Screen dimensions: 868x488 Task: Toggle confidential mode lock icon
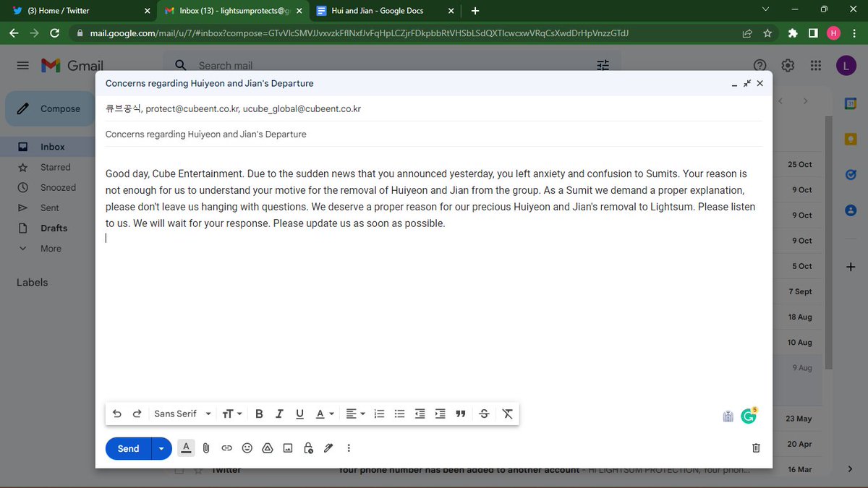307,448
